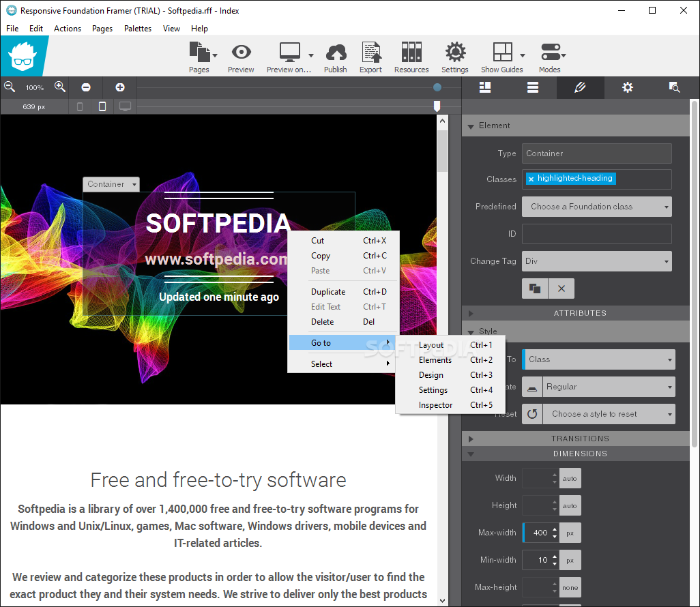Image resolution: width=700 pixels, height=607 pixels.
Task: Select the desktop device size icon
Action: (125, 106)
